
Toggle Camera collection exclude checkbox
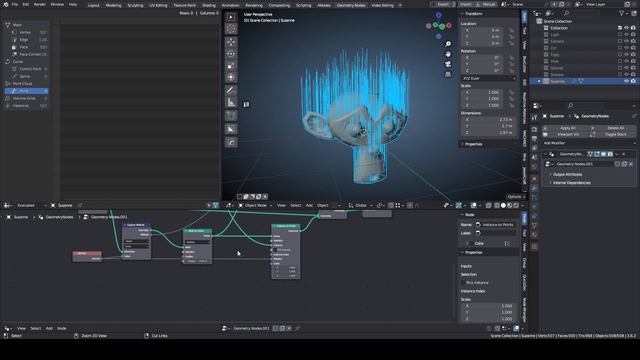point(620,41)
